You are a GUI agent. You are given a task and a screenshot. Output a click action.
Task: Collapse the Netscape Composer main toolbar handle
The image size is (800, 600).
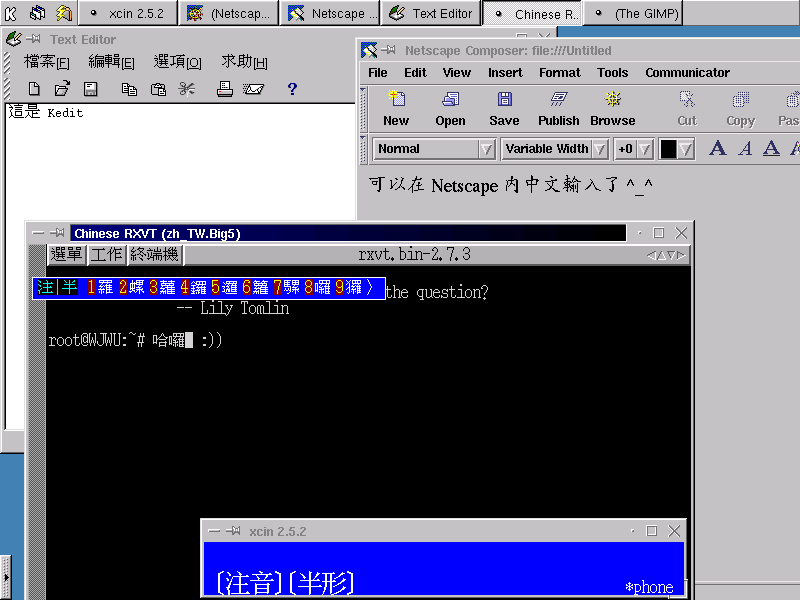(363, 109)
